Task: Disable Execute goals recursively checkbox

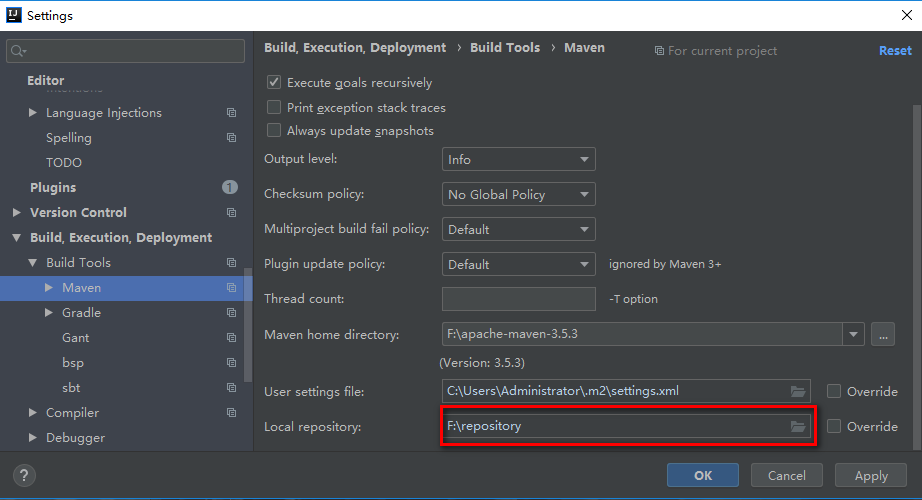Action: [274, 83]
